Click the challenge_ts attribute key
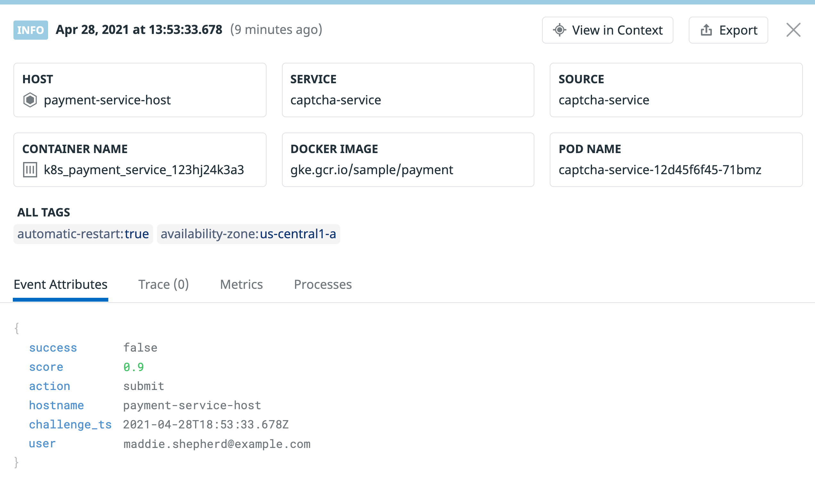This screenshot has height=504, width=815. coord(70,425)
